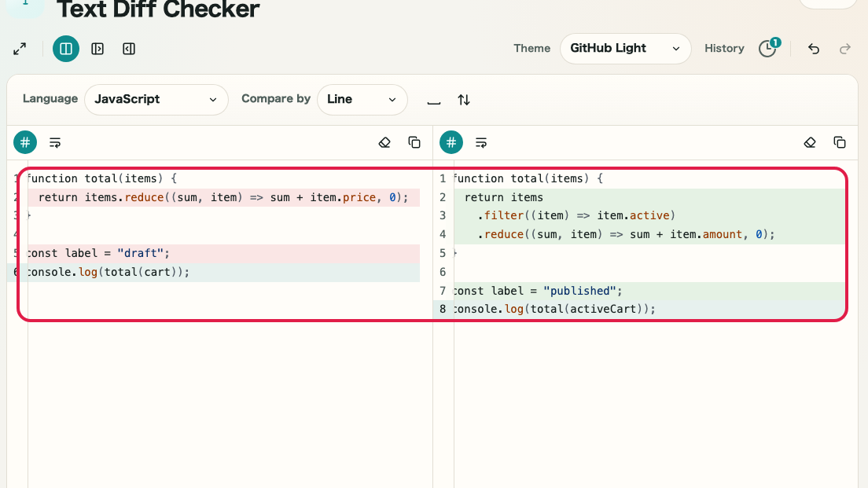The height and width of the screenshot is (488, 868).
Task: Toggle line numbers in the left pane
Action: [x=25, y=142]
